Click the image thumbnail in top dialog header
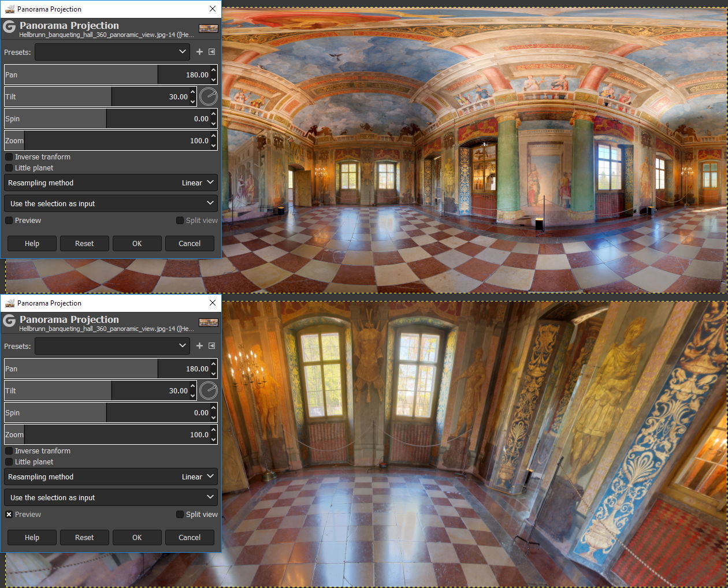Screen dimensions: 728x588 pos(208,28)
